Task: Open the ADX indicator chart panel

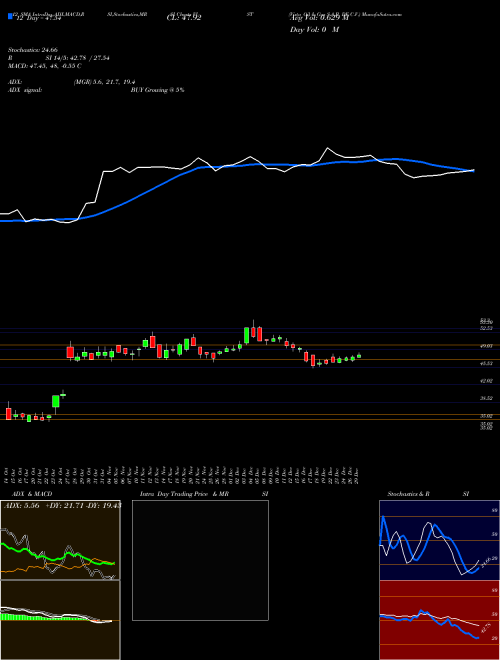Action: [60, 540]
